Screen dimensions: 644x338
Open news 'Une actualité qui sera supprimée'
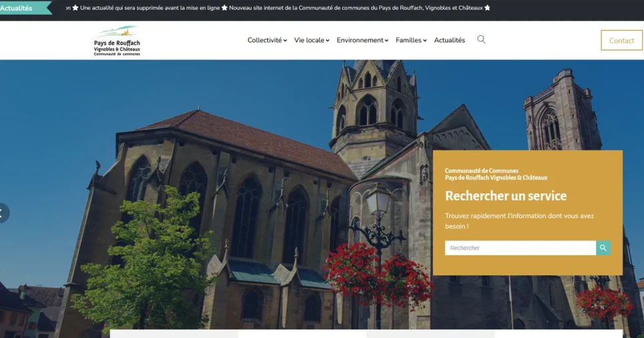pyautogui.click(x=150, y=8)
